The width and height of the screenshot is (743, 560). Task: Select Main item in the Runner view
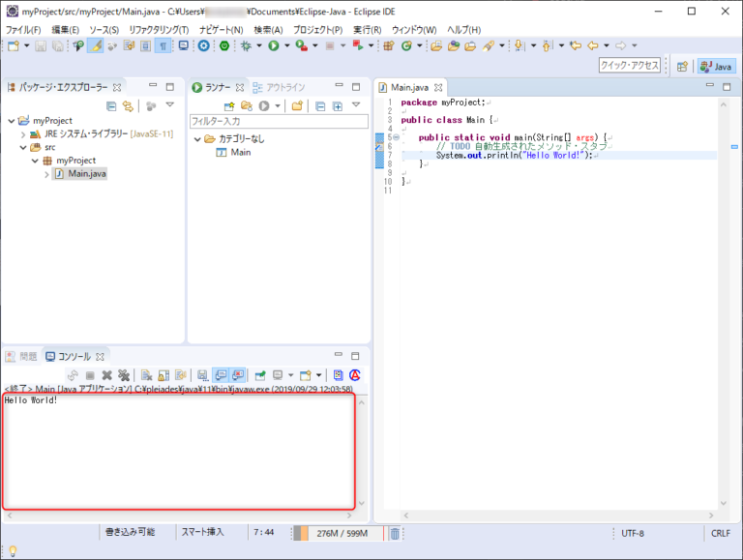(x=240, y=152)
